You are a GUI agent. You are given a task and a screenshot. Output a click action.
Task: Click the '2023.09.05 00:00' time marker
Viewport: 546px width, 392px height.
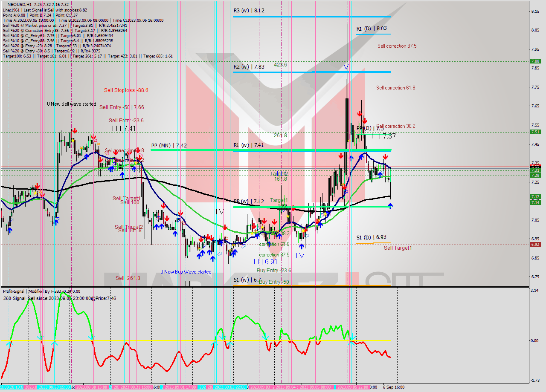coord(315,387)
